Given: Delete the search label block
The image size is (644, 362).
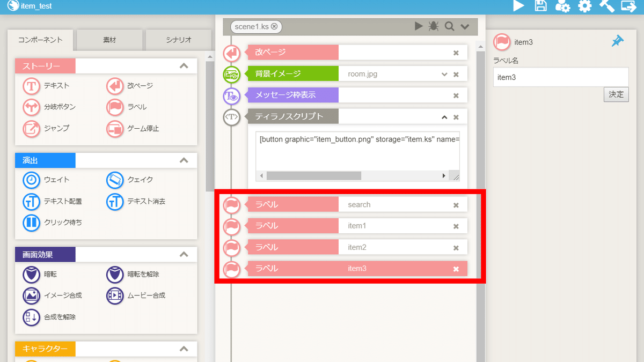Looking at the screenshot, I should pos(456,205).
